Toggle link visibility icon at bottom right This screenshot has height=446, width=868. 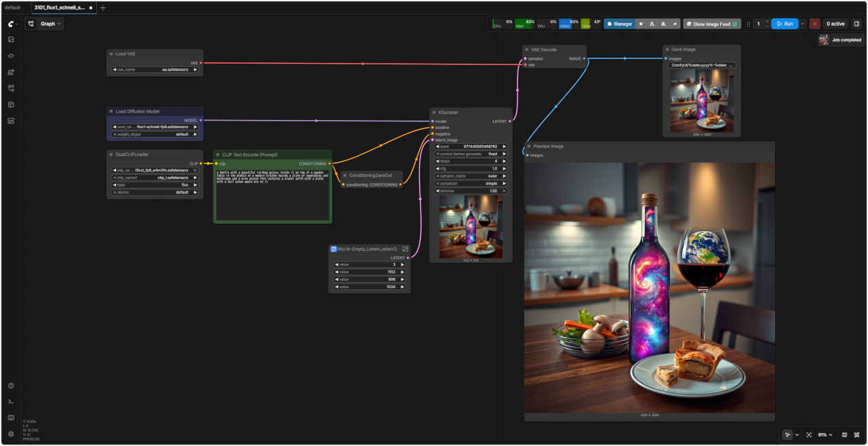click(858, 434)
